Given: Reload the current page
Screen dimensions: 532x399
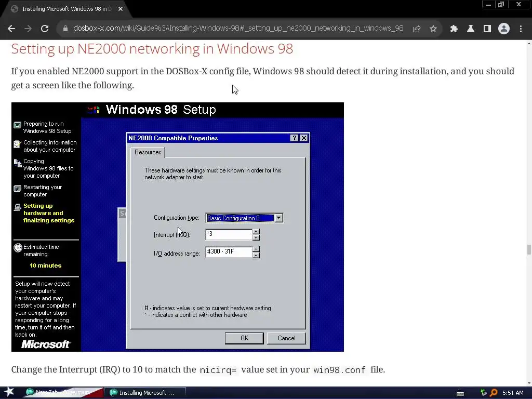Looking at the screenshot, I should 45,29.
